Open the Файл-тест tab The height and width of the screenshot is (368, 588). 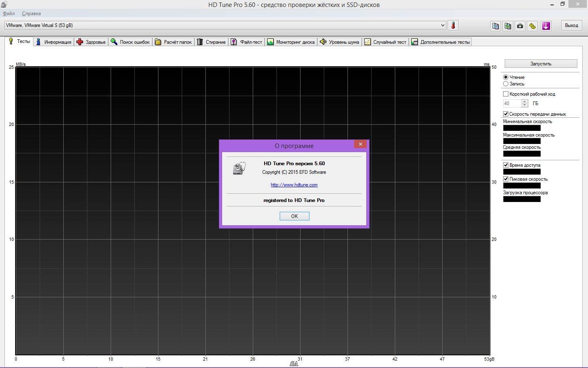pyautogui.click(x=246, y=42)
